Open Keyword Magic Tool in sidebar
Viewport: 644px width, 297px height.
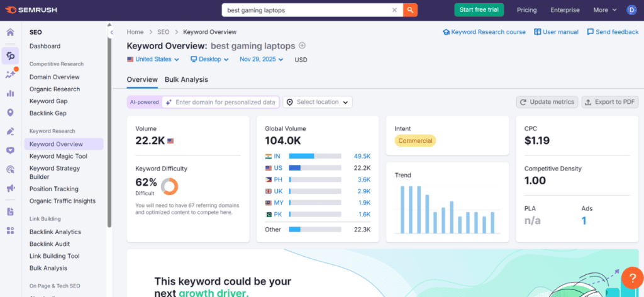tap(58, 156)
